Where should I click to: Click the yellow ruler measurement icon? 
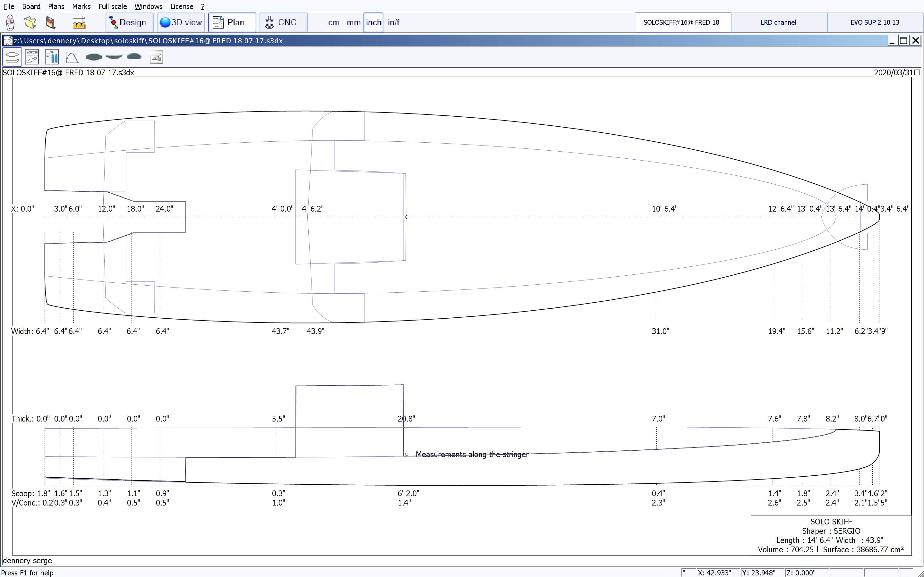click(x=79, y=22)
